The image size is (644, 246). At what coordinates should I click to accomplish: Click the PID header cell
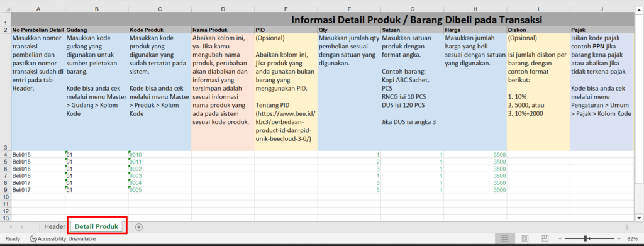pos(286,30)
